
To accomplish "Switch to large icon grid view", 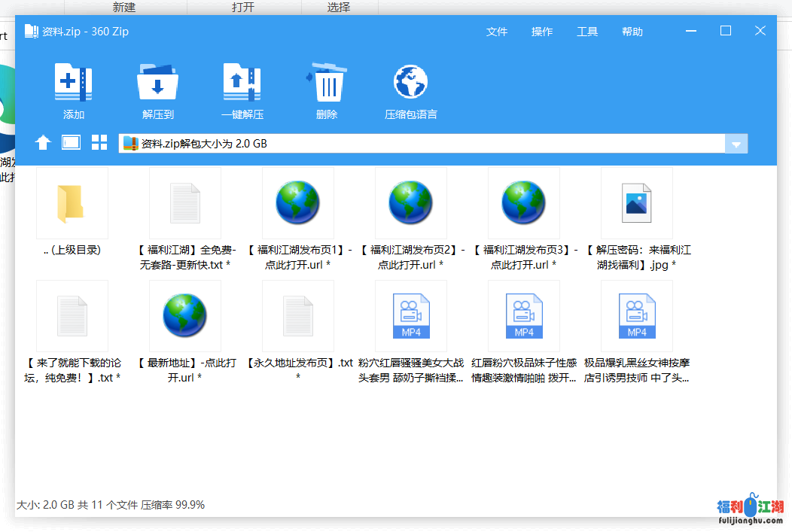I will pyautogui.click(x=99, y=143).
